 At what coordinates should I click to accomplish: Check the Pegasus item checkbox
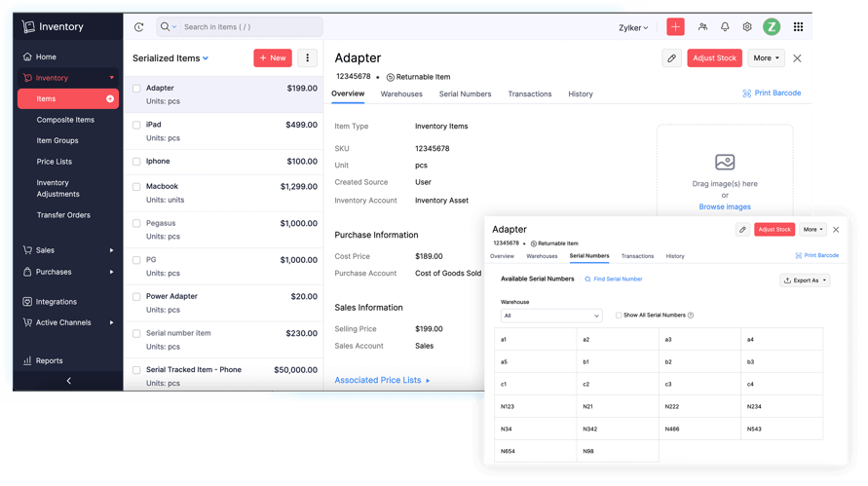(136, 224)
